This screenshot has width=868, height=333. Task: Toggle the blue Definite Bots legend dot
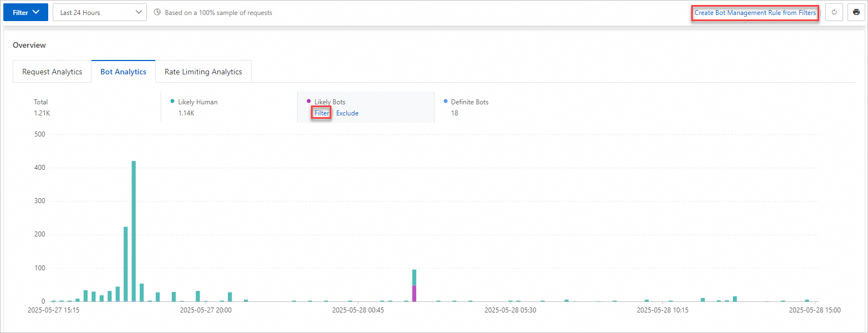coord(446,101)
